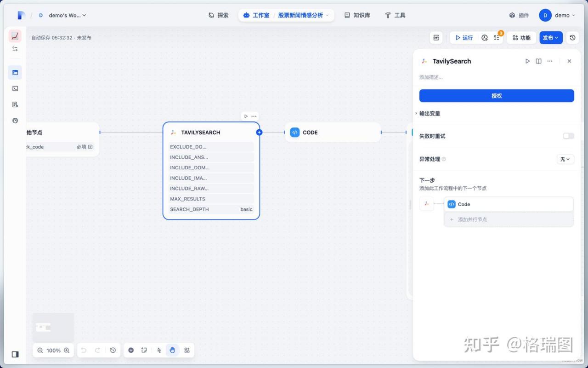Click the TavilySearch panel title
The width and height of the screenshot is (588, 368).
tap(452, 61)
